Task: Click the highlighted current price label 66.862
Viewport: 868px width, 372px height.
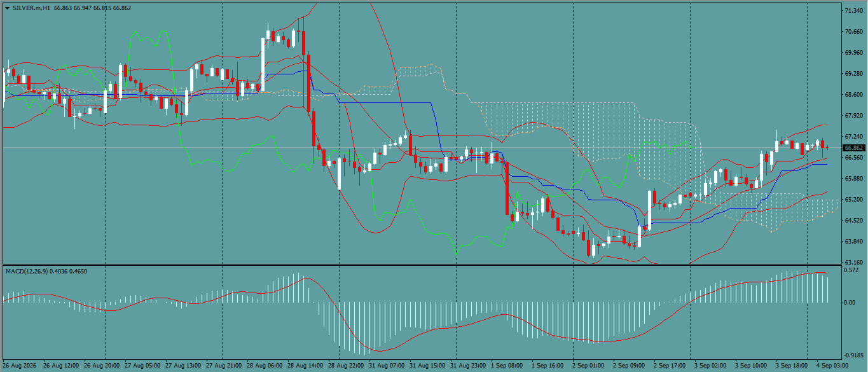Action: pos(855,148)
